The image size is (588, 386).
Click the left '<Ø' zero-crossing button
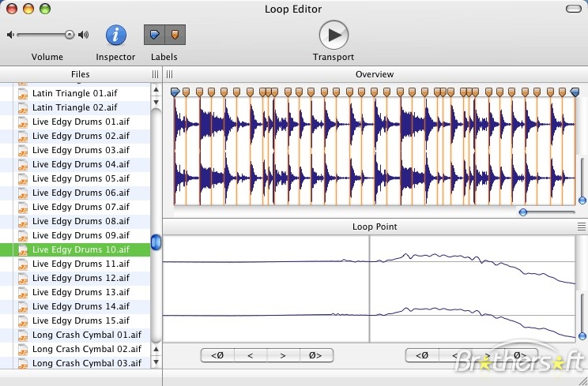[217, 355]
